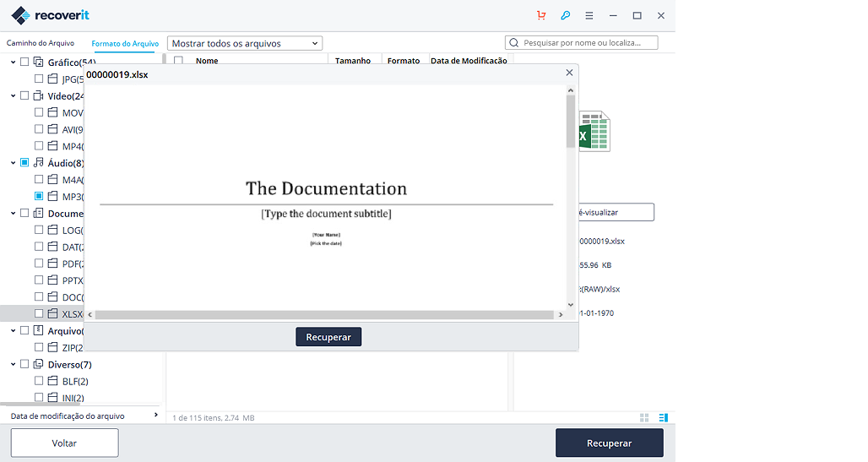Viewport: 868px width, 462px height.
Task: Check the Vídeo category checkbox
Action: coord(24,95)
